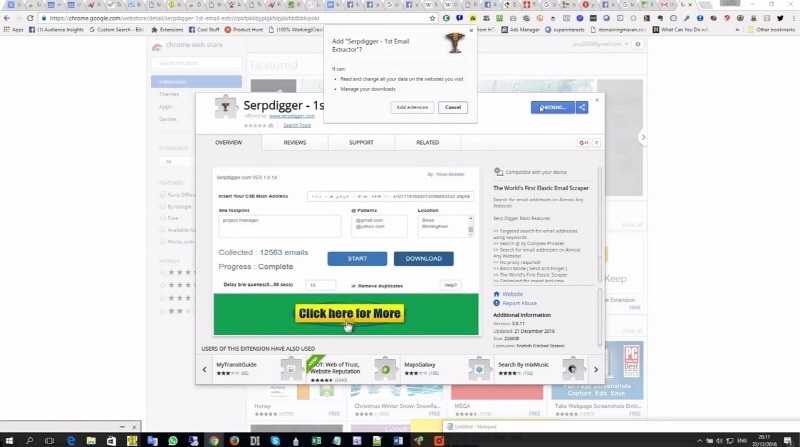This screenshot has height=447, width=800.
Task: Click the Chrome Web Store search box
Action: click(196, 63)
